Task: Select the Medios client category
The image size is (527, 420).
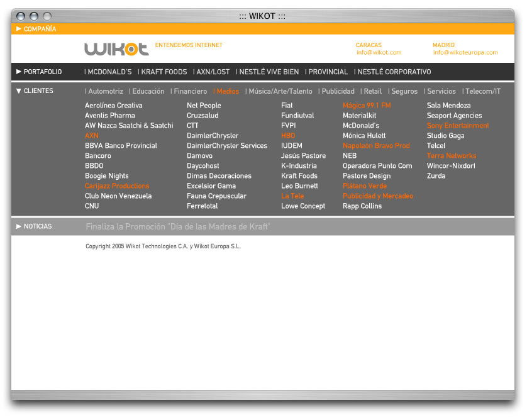Action: pos(226,91)
